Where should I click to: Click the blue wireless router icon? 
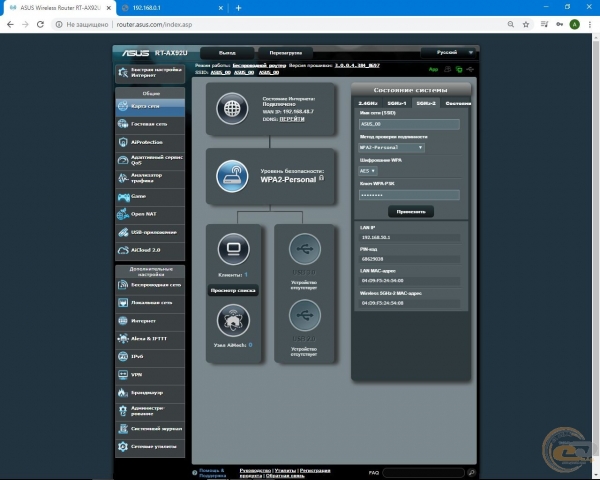click(232, 176)
